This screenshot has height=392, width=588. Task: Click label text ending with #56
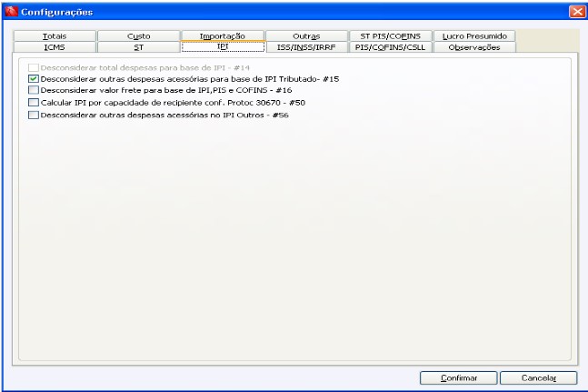coord(164,115)
